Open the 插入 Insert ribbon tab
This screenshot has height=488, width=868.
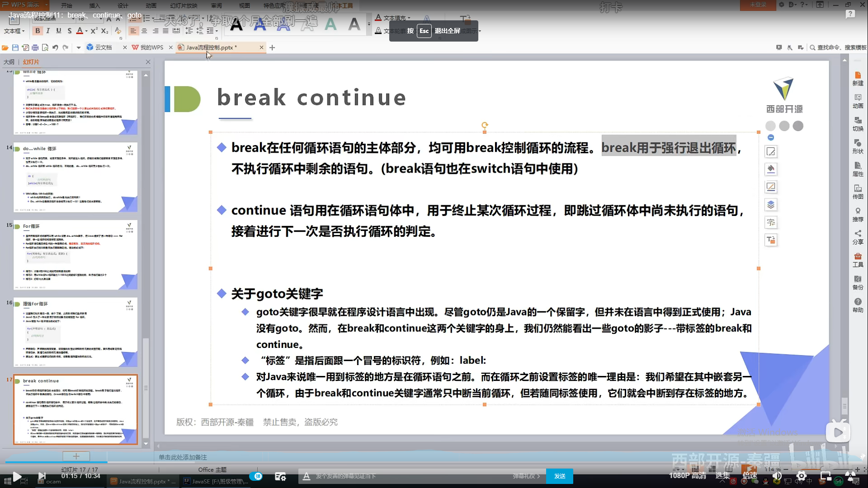(x=94, y=6)
